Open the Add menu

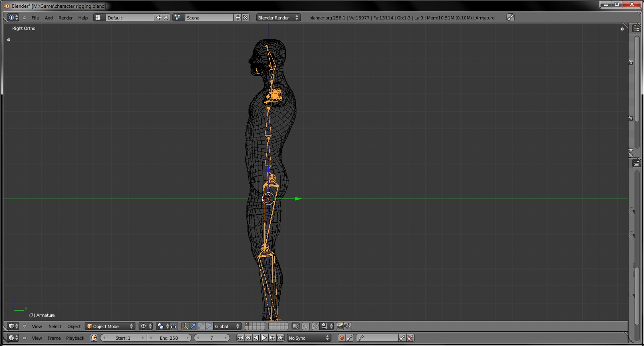(x=49, y=18)
